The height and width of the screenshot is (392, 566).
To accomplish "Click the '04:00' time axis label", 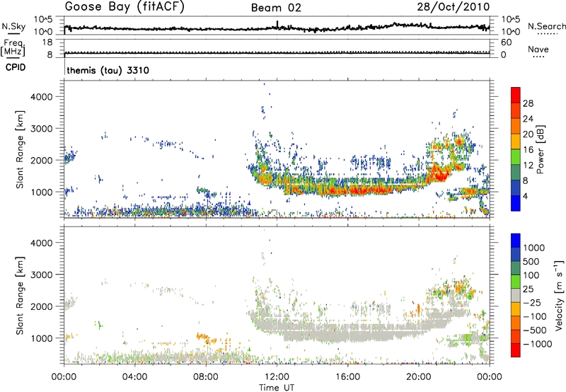I will tap(135, 377).
